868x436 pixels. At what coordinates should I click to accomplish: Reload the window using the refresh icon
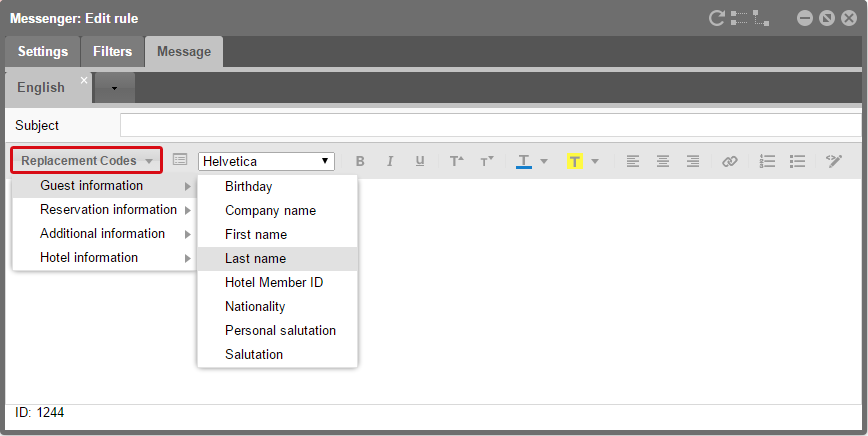(x=716, y=18)
